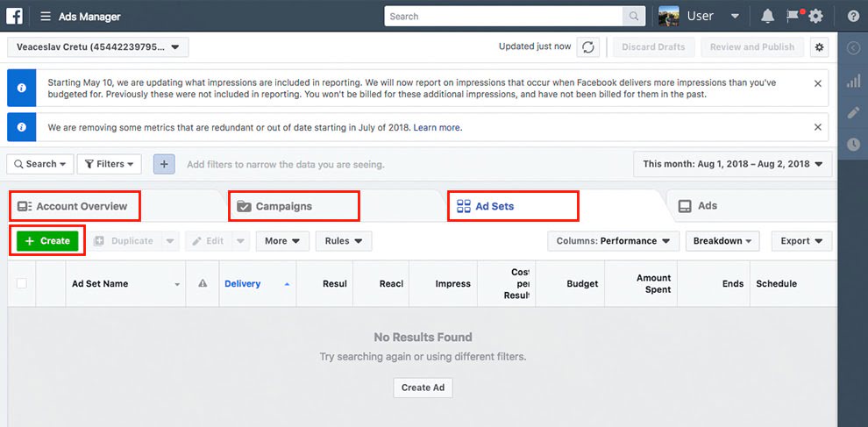Image resolution: width=868 pixels, height=427 pixels.
Task: Open the charts bar icon in right sidebar
Action: click(x=853, y=82)
